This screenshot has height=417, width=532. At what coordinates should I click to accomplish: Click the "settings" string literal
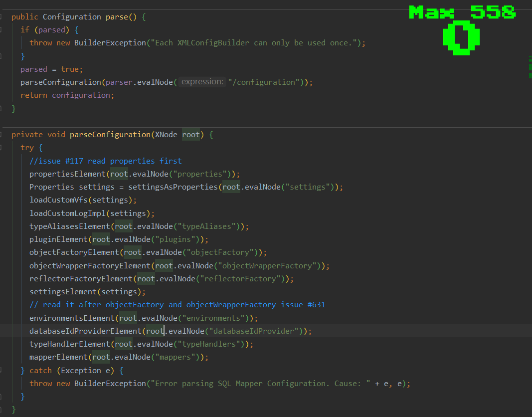click(x=308, y=187)
